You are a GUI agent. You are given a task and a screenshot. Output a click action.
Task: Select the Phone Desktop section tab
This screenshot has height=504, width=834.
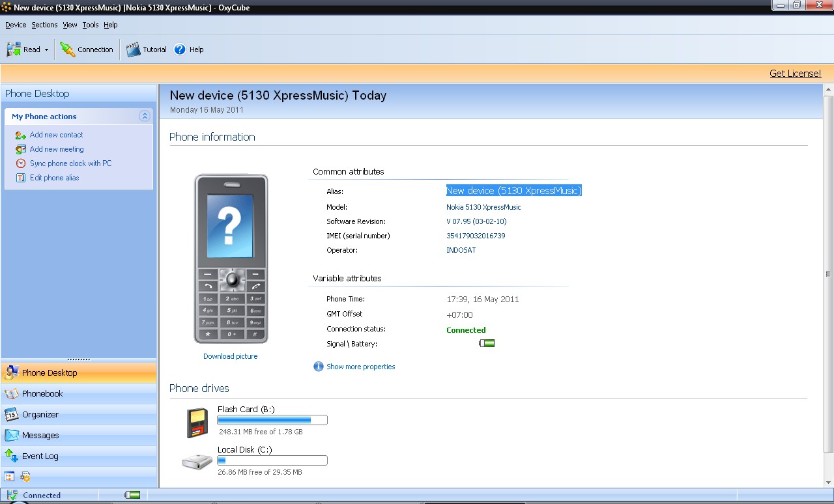(x=79, y=373)
